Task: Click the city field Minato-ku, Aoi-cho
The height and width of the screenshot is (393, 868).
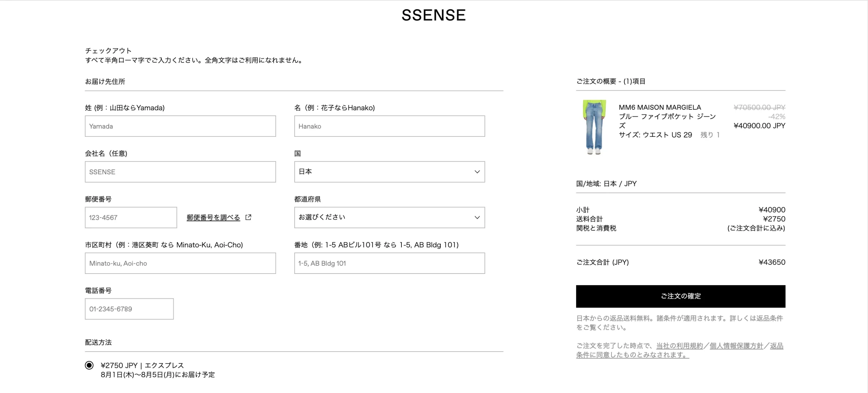Action: click(180, 263)
